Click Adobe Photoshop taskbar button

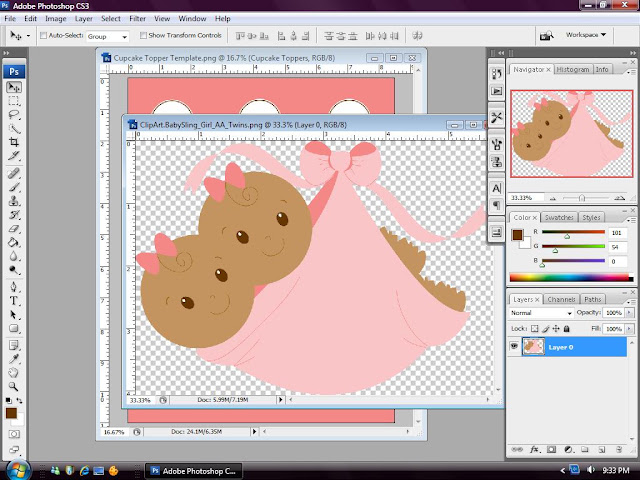[x=194, y=471]
